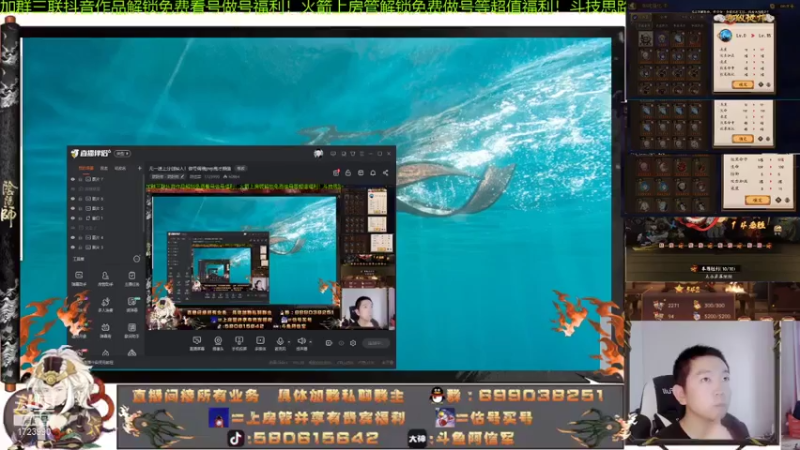The height and width of the screenshot is (450, 800).
Task: Select the highlighted first scene tab
Action: pos(86,168)
